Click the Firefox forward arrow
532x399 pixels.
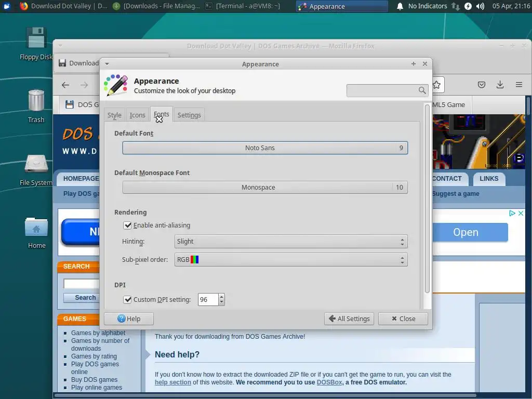pos(84,85)
